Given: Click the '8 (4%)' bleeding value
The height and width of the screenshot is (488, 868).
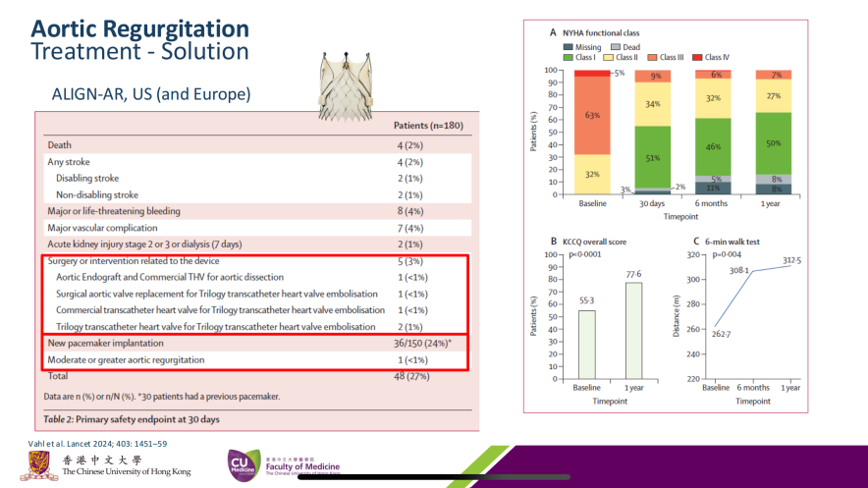Looking at the screenshot, I should tap(410, 211).
